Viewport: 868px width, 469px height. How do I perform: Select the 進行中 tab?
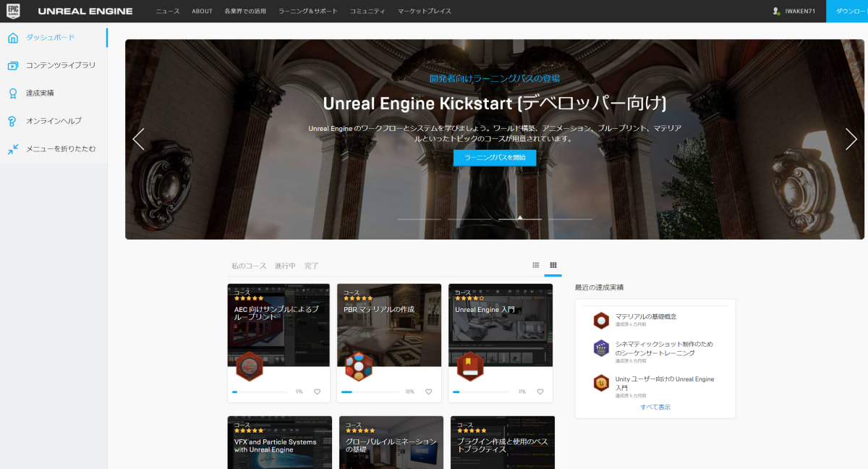285,266
